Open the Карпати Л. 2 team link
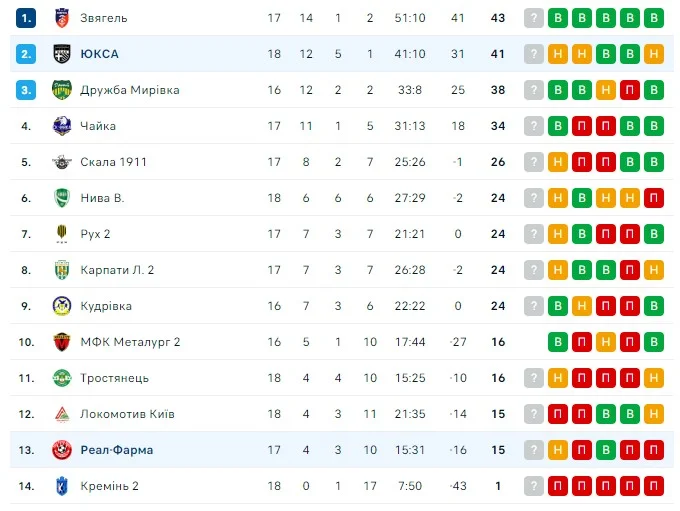The image size is (680, 511). [117, 270]
